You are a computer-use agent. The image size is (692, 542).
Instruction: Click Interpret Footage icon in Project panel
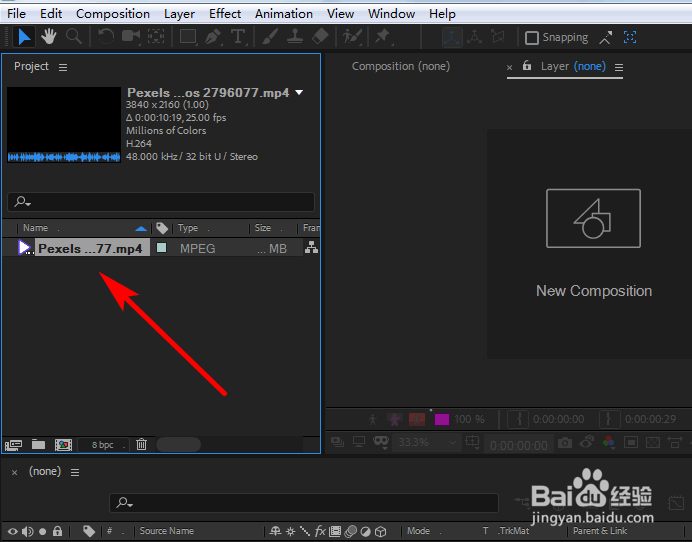[13, 445]
